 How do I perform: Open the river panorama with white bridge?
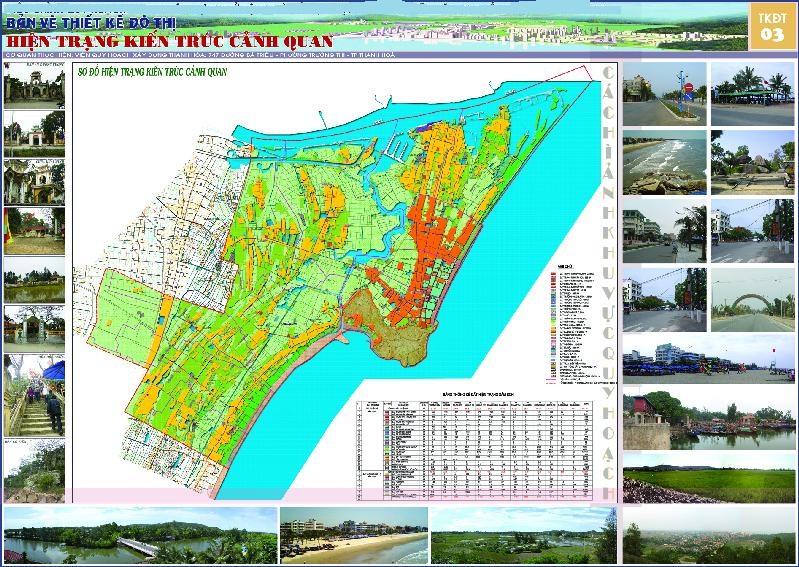[141, 535]
